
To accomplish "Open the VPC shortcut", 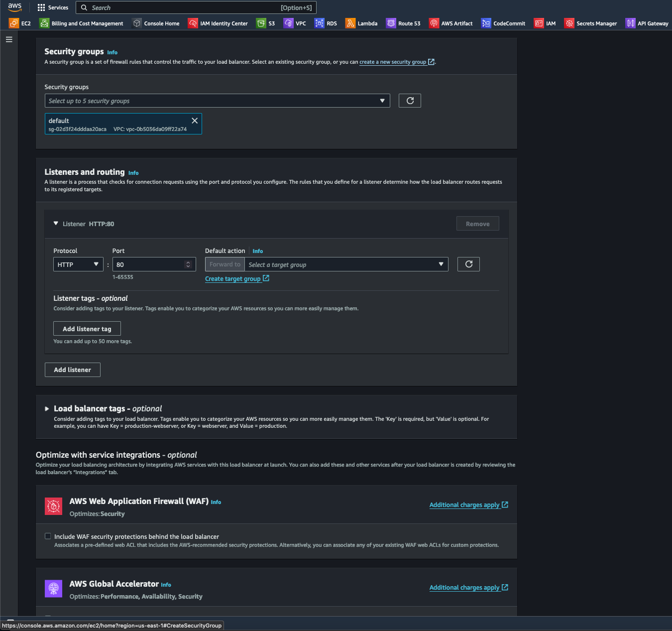I will point(295,23).
